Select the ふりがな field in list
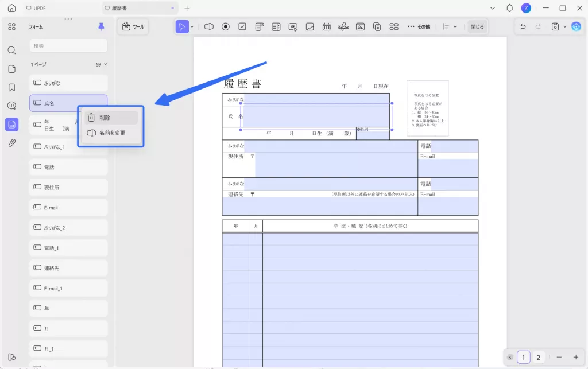588x369 pixels. pyautogui.click(x=68, y=83)
